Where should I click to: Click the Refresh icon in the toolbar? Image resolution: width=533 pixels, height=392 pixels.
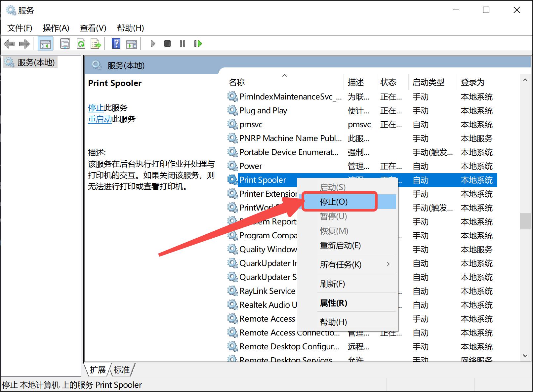pyautogui.click(x=81, y=43)
